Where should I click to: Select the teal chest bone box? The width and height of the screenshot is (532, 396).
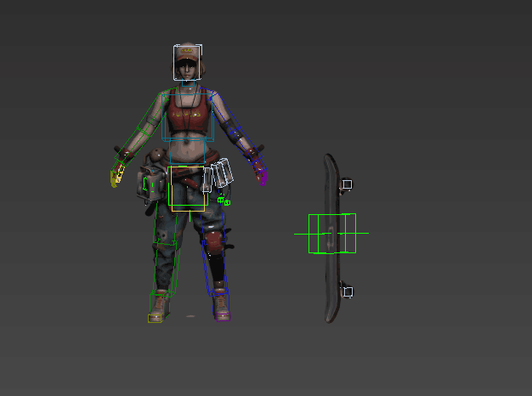(x=188, y=117)
